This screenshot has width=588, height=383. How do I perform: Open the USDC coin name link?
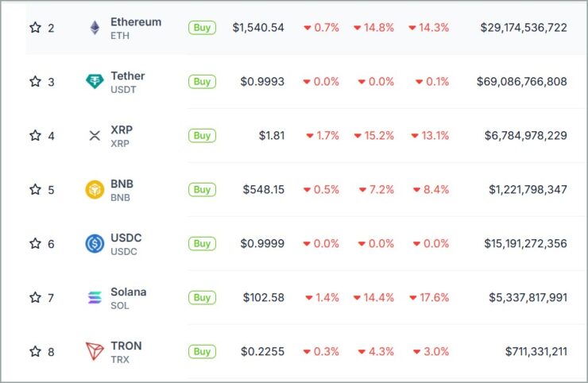click(x=126, y=238)
